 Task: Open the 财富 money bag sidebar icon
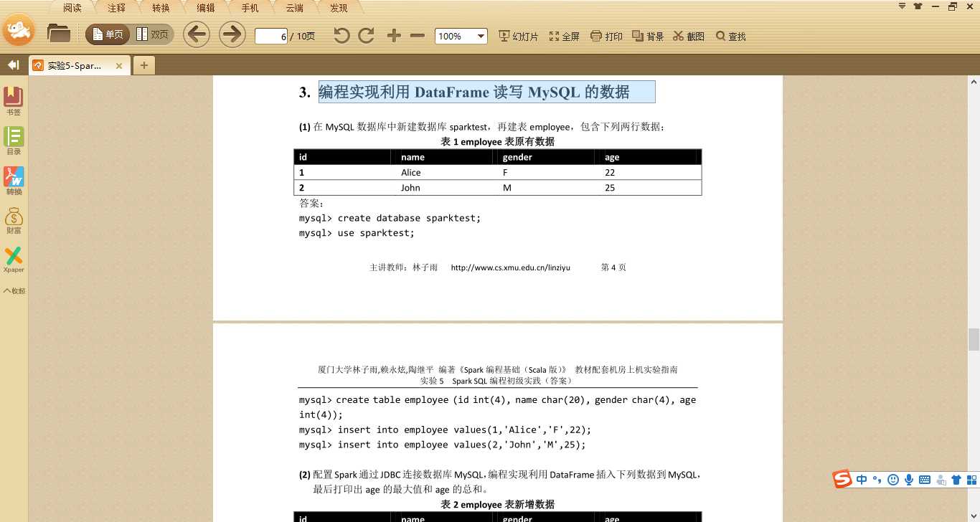(x=14, y=221)
